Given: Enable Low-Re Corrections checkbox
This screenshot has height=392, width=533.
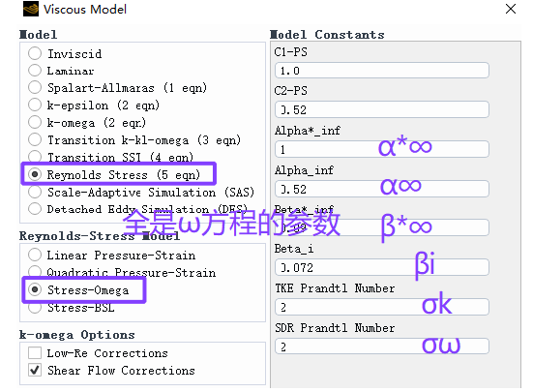Looking at the screenshot, I should [35, 353].
